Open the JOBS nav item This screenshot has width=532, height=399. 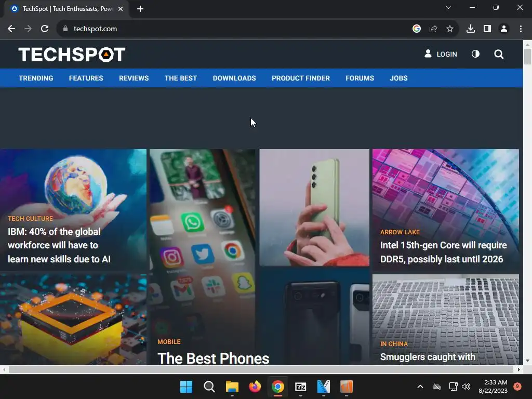pyautogui.click(x=398, y=78)
